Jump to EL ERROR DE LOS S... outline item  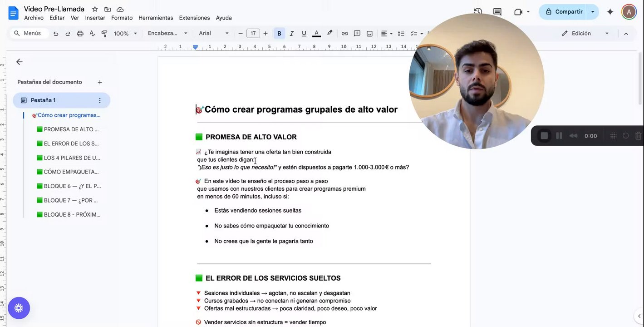tap(68, 144)
